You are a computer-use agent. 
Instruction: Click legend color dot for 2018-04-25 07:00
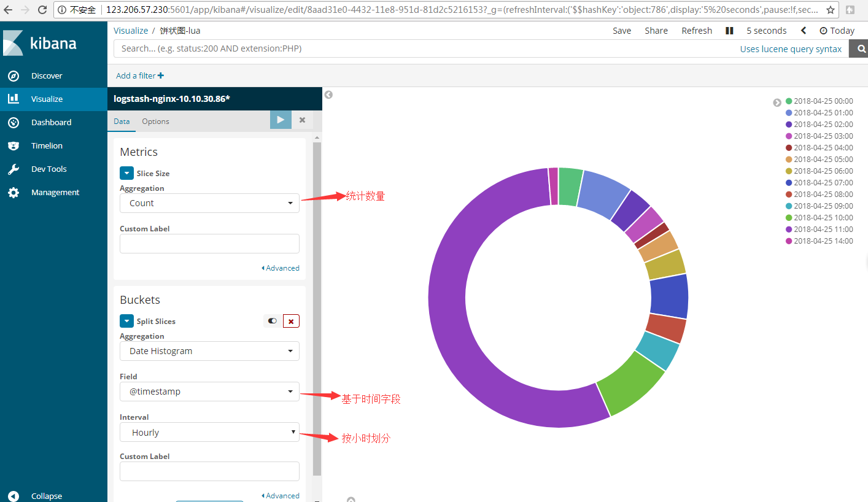(789, 183)
